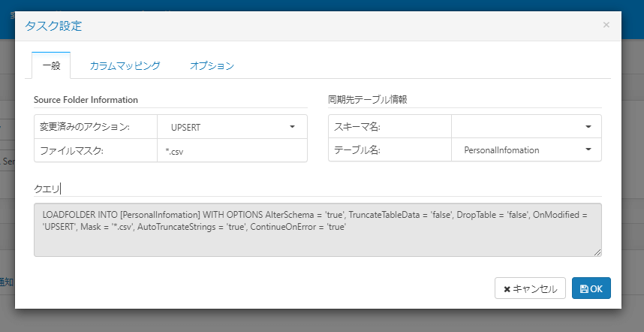Click the テーブル名 label
Screen dimensions: 644x332
point(357,150)
